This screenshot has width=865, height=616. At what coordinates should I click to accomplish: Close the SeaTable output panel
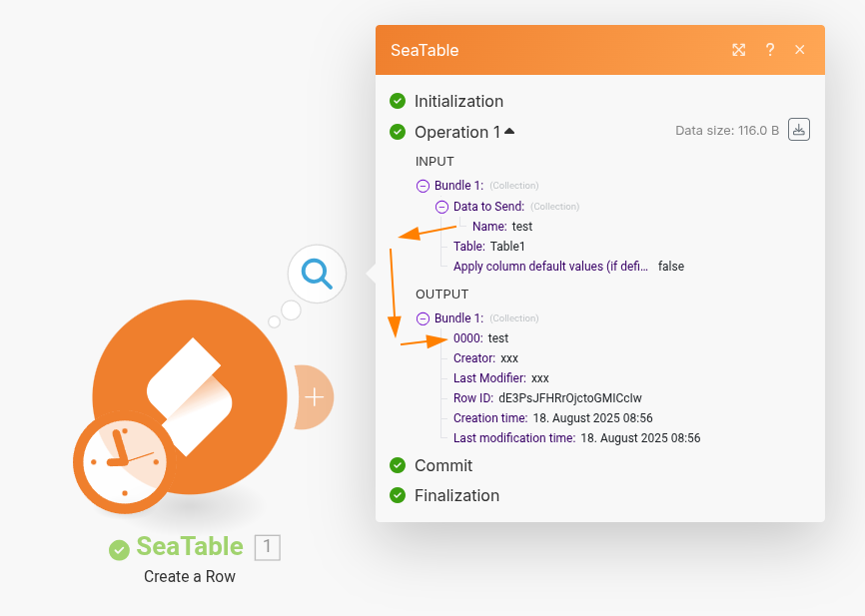point(800,50)
